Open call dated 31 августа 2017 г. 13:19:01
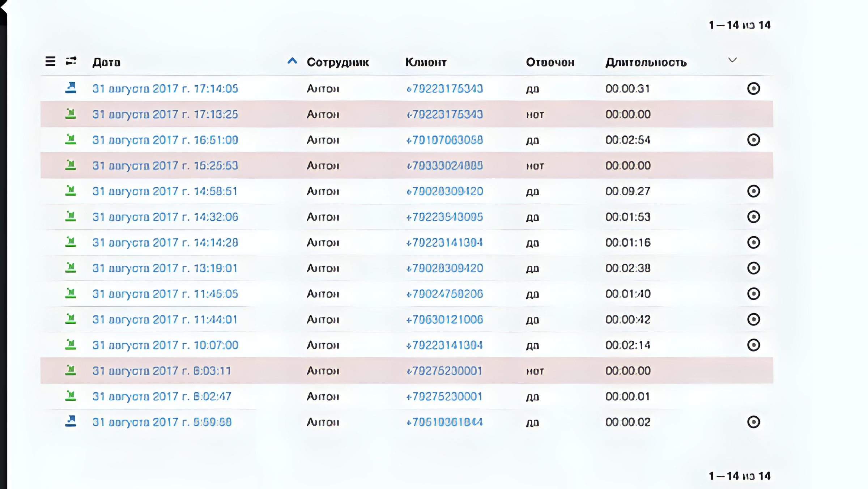The height and width of the screenshot is (489, 868). click(165, 268)
